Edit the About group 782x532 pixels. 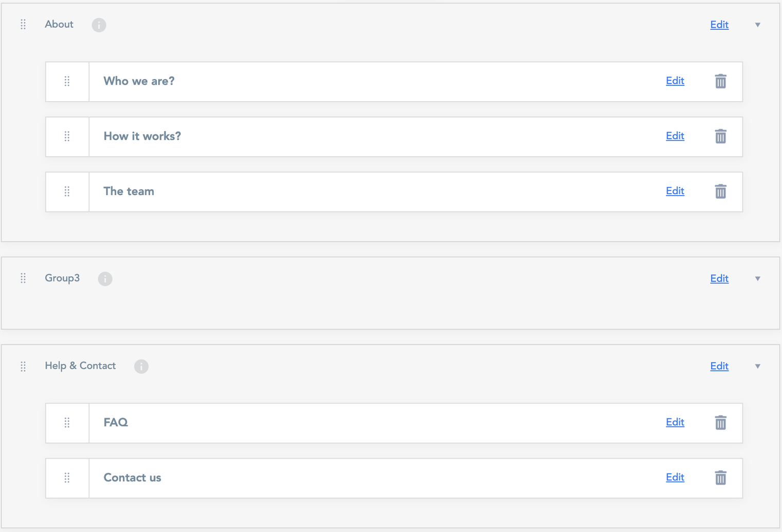coord(719,25)
